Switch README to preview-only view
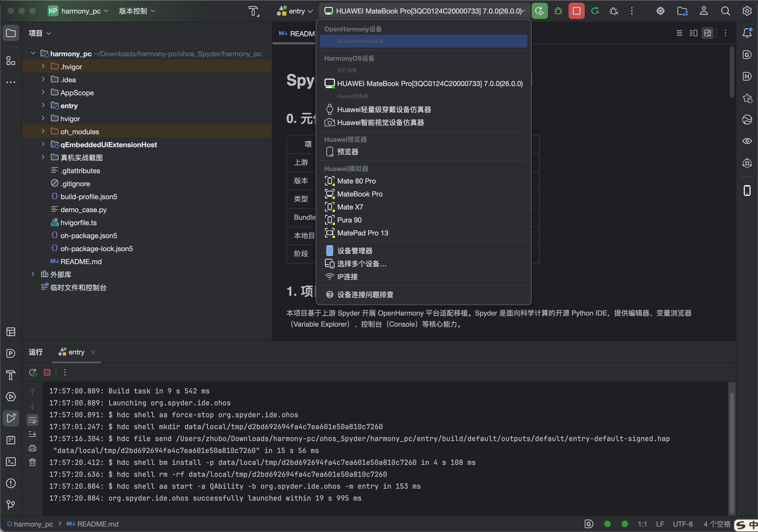758x532 pixels. (708, 33)
